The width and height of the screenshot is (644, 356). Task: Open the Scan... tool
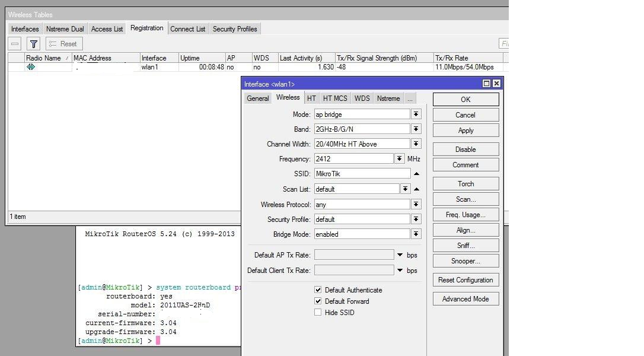(466, 199)
